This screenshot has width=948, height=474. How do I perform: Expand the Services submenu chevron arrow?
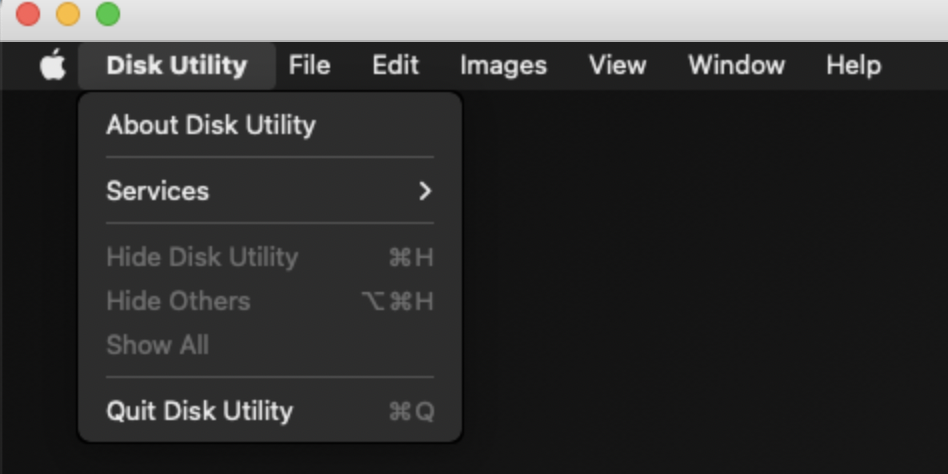(x=425, y=191)
